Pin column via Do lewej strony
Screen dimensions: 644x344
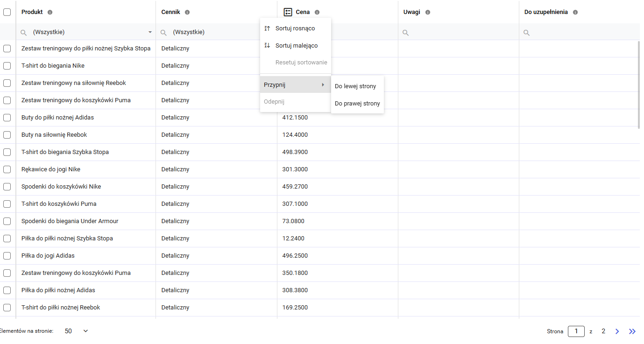(355, 86)
